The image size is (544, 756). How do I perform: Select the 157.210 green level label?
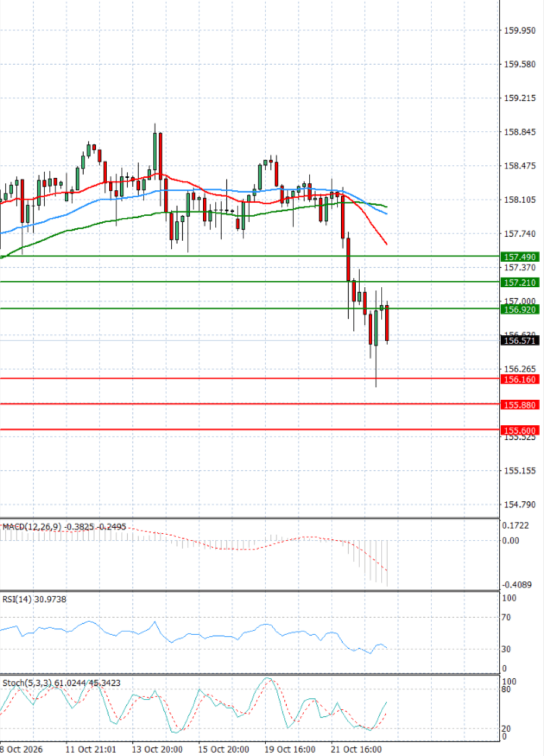pyautogui.click(x=520, y=282)
